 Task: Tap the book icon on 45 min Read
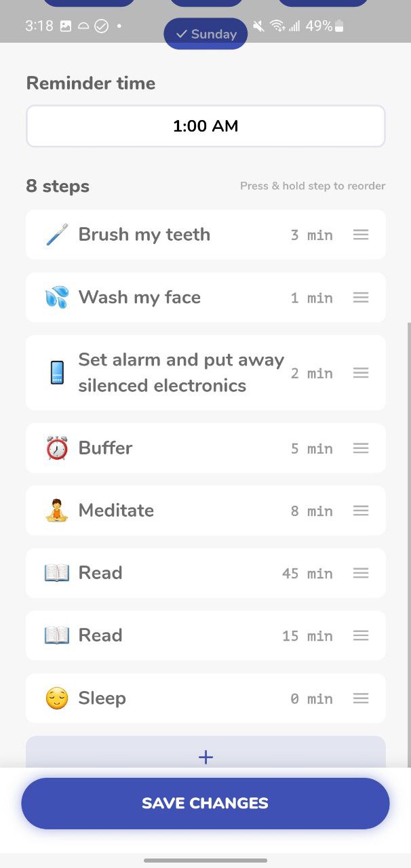coord(57,573)
